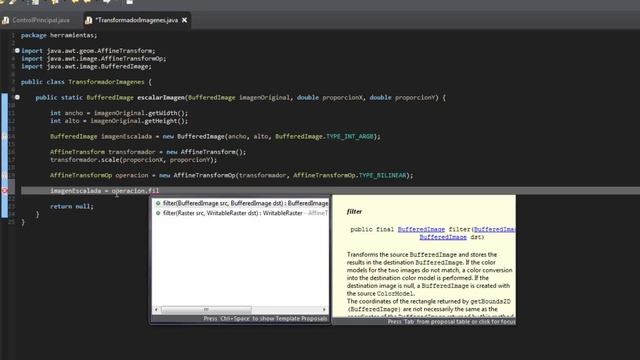Click 'Press Tab from proposal table' footer hint
The height and width of the screenshot is (360, 640).
point(451,322)
